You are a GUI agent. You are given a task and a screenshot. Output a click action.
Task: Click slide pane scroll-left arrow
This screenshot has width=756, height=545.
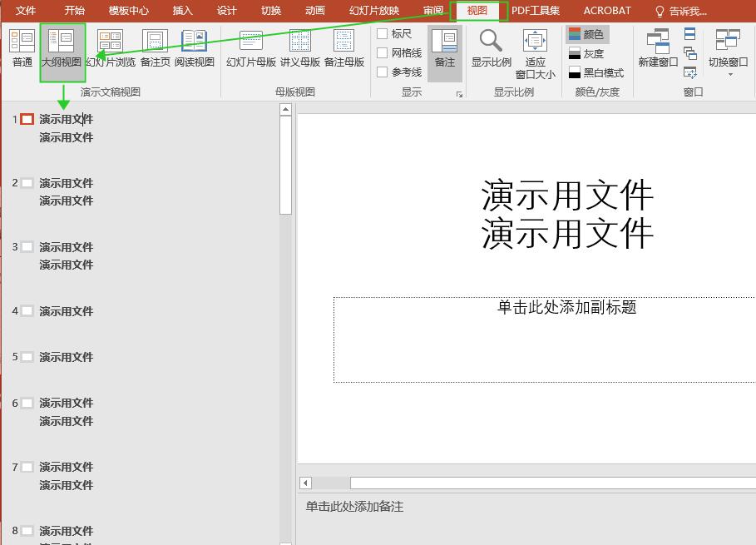coord(305,483)
